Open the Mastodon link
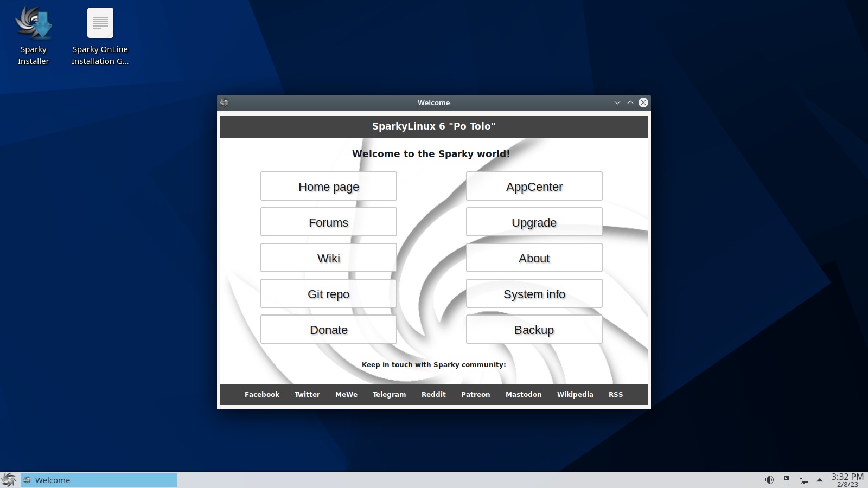This screenshot has width=868, height=488. point(524,395)
